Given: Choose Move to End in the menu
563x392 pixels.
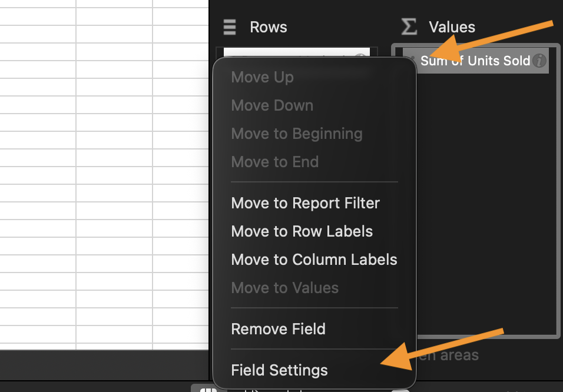Looking at the screenshot, I should pos(274,162).
